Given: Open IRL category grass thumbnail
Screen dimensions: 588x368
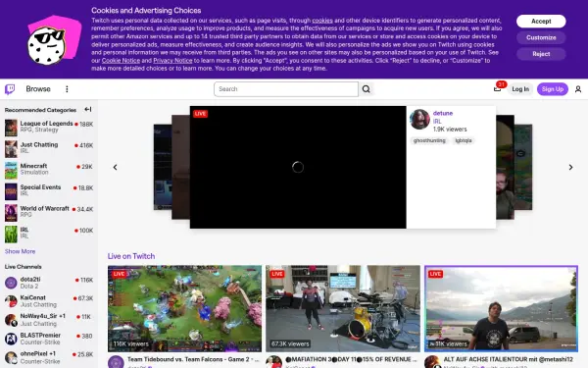Looking at the screenshot, I should (x=11, y=234).
